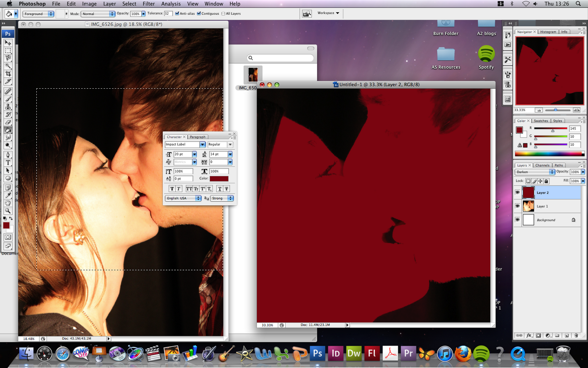588x368 pixels.
Task: Switch to the Channels tab
Action: (542, 165)
